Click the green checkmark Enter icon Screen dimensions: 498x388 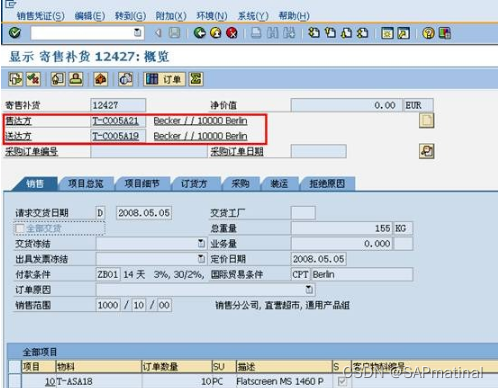(15, 33)
